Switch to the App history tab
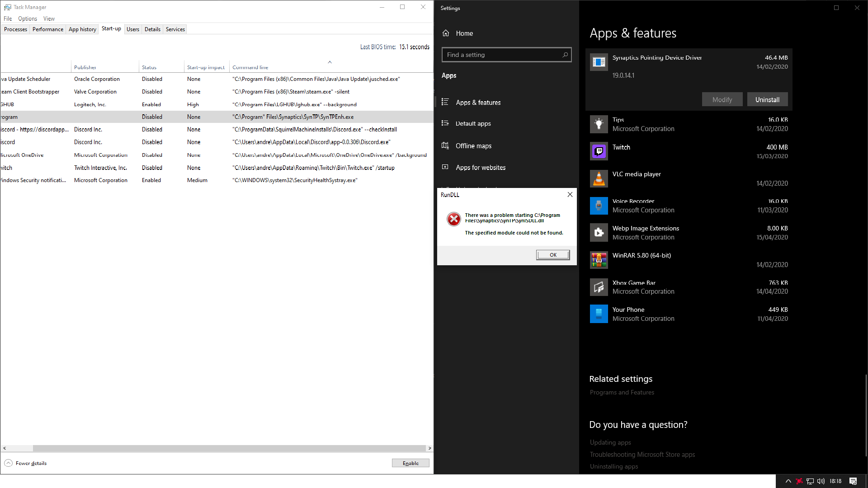Viewport: 868px width, 488px height. point(82,29)
